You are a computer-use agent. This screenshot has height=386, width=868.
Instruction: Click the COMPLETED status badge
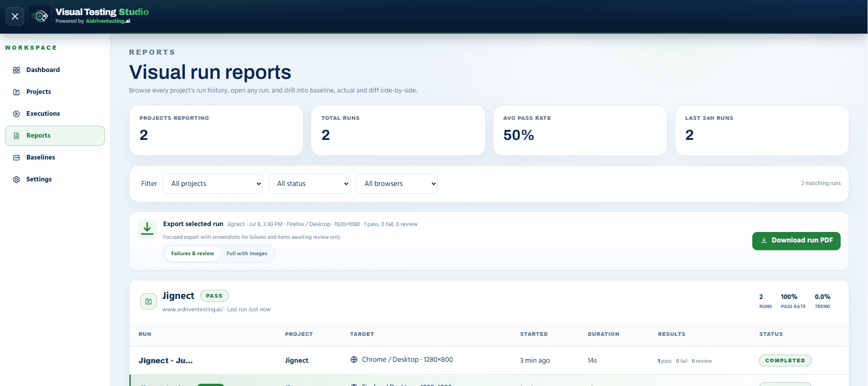tap(785, 360)
